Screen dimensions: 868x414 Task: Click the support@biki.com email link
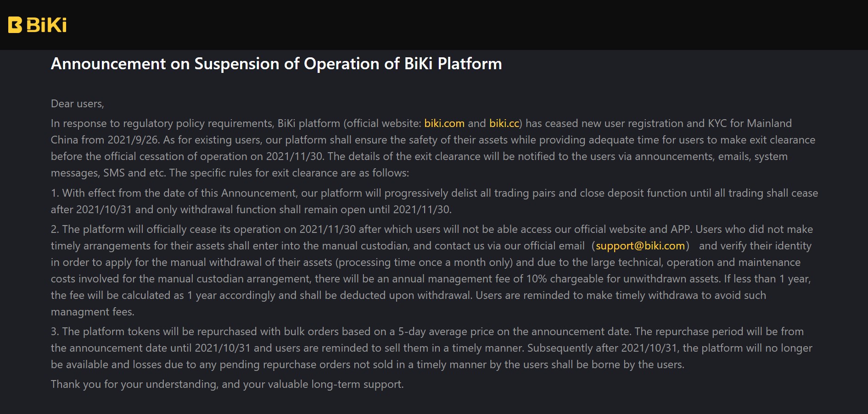pos(640,246)
